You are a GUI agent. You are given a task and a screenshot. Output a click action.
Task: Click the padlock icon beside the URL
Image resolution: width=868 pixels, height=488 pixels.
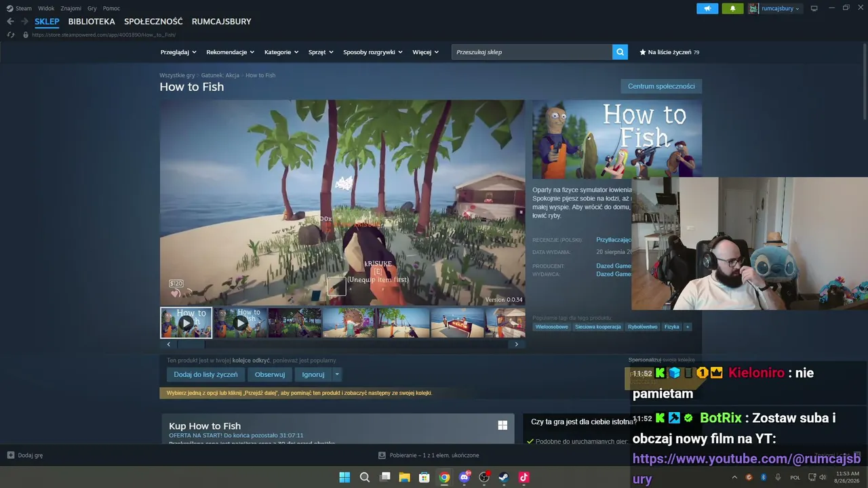(26, 35)
